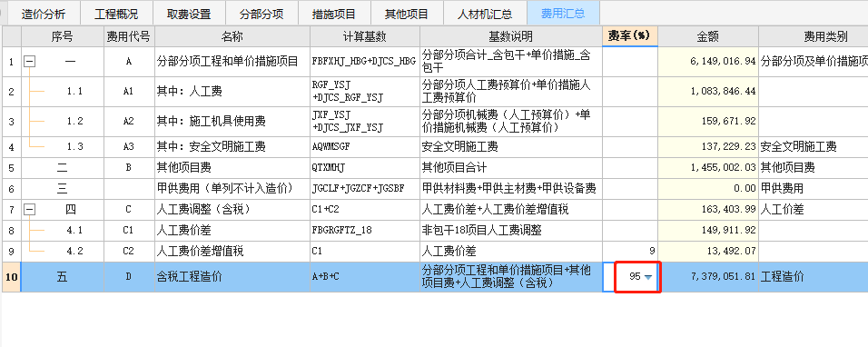The width and height of the screenshot is (868, 347).
Task: Switch to the 人材机汇总 tab
Action: (x=484, y=14)
